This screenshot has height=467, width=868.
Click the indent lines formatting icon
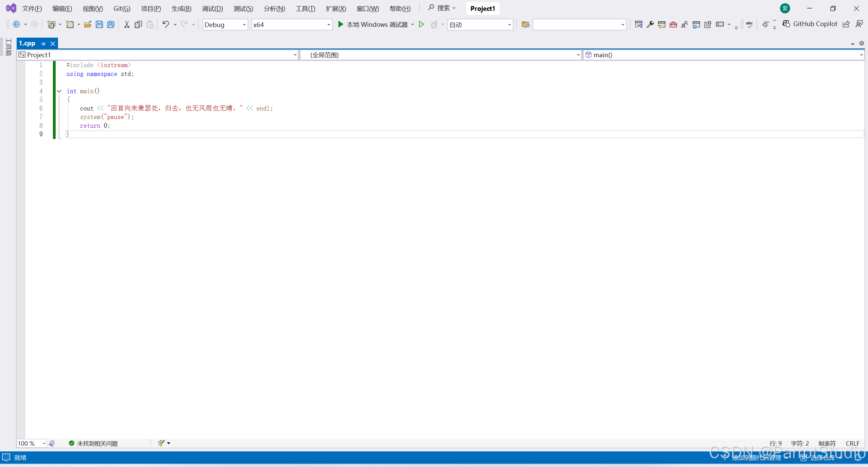[x=765, y=24]
